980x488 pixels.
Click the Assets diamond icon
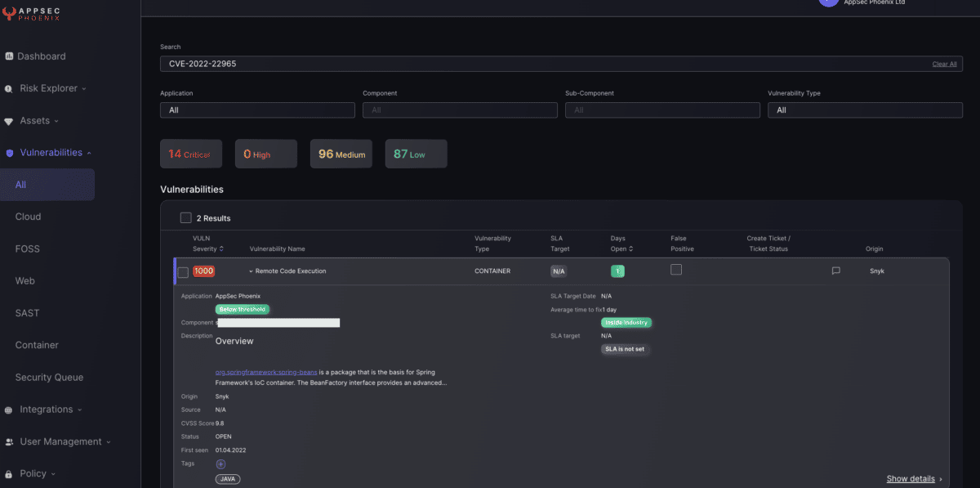tap(9, 121)
